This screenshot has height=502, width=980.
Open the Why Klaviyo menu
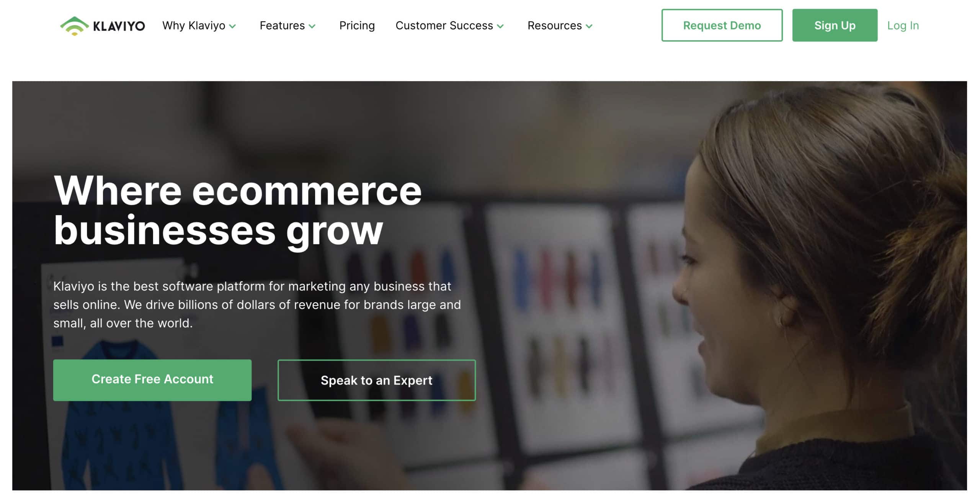point(199,26)
